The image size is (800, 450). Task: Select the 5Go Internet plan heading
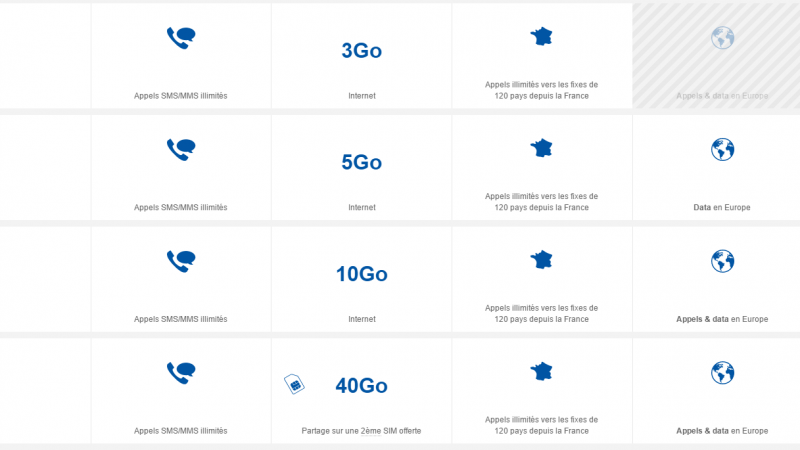(361, 163)
